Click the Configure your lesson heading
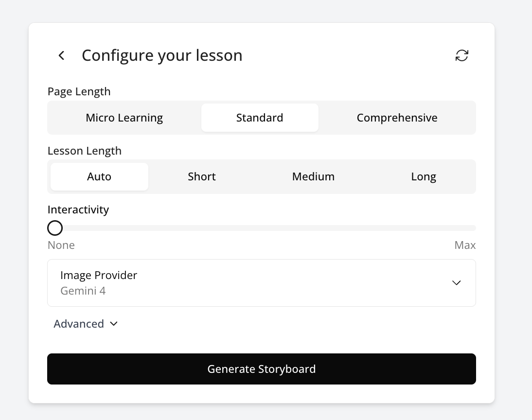The image size is (532, 420). (x=162, y=55)
